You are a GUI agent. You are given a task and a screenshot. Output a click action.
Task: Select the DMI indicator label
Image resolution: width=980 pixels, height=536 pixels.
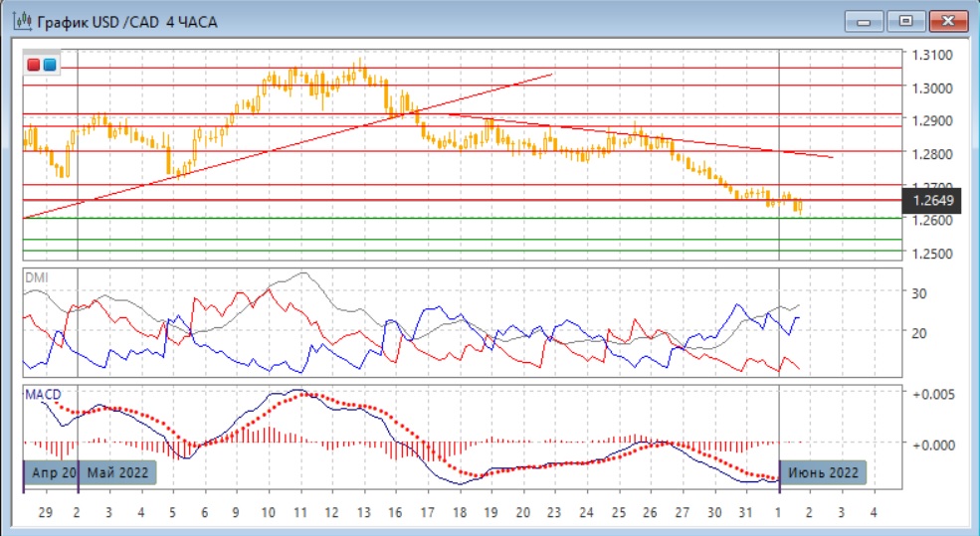(x=35, y=277)
